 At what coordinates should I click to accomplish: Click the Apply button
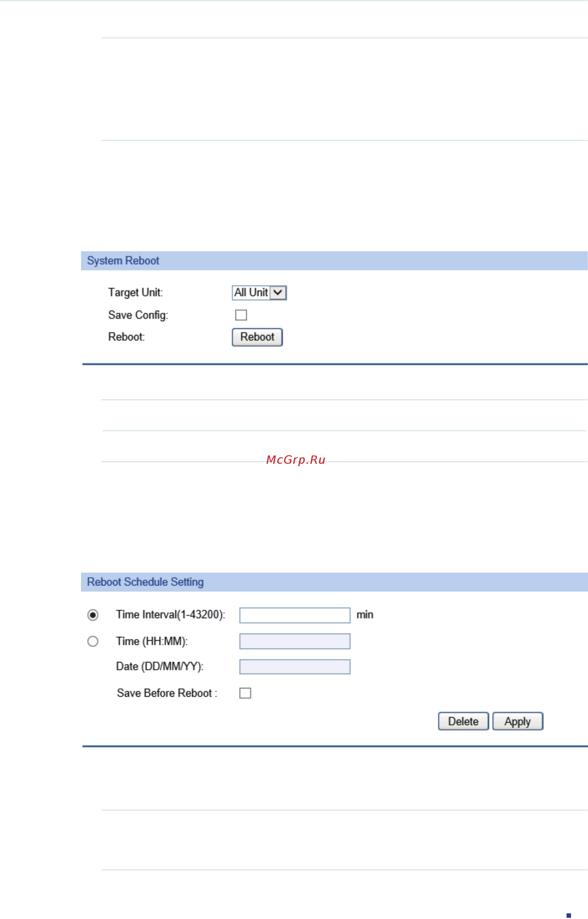pos(518,721)
